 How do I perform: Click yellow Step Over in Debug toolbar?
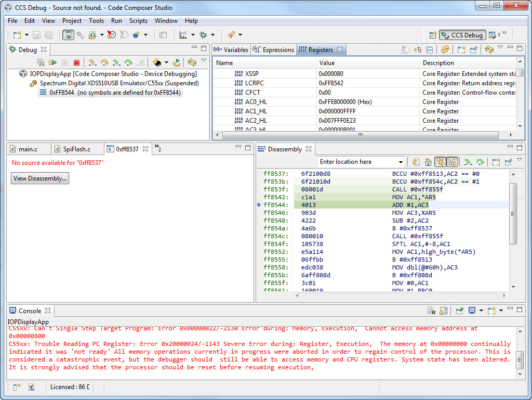(104, 62)
